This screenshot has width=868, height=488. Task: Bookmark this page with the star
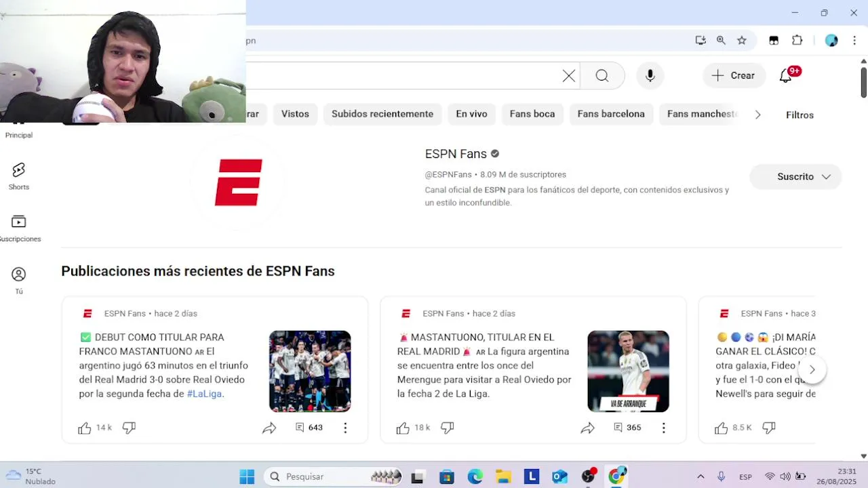pyautogui.click(x=742, y=41)
